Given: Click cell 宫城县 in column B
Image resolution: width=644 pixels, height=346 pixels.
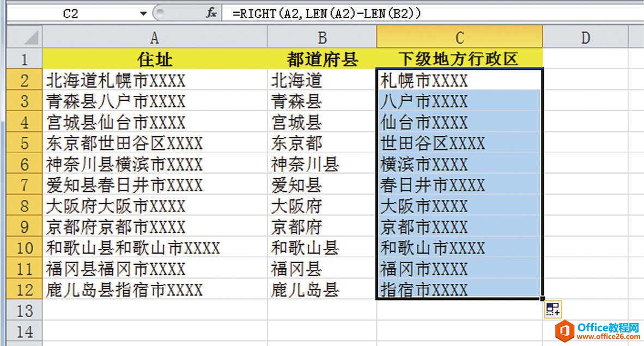Looking at the screenshot, I should pos(322,122).
